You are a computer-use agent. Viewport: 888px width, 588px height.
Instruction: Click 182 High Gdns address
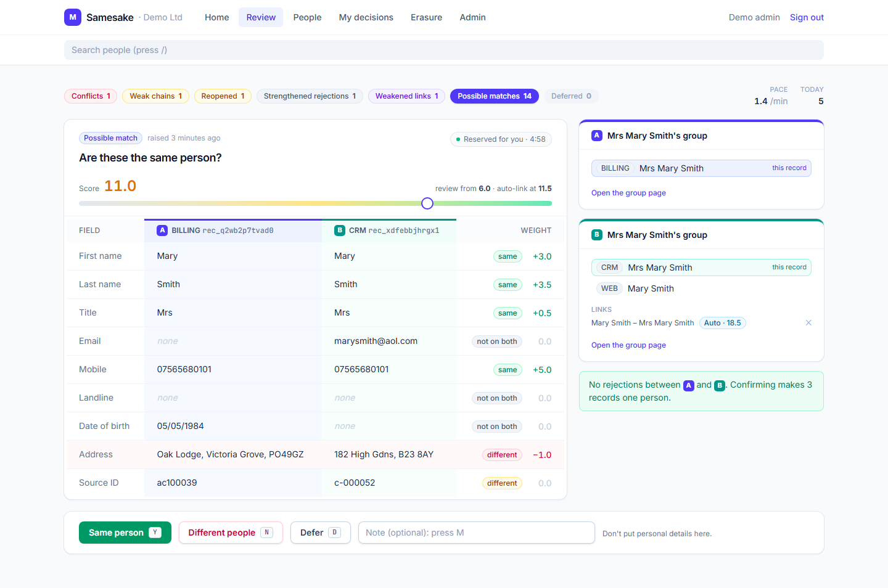[384, 454]
